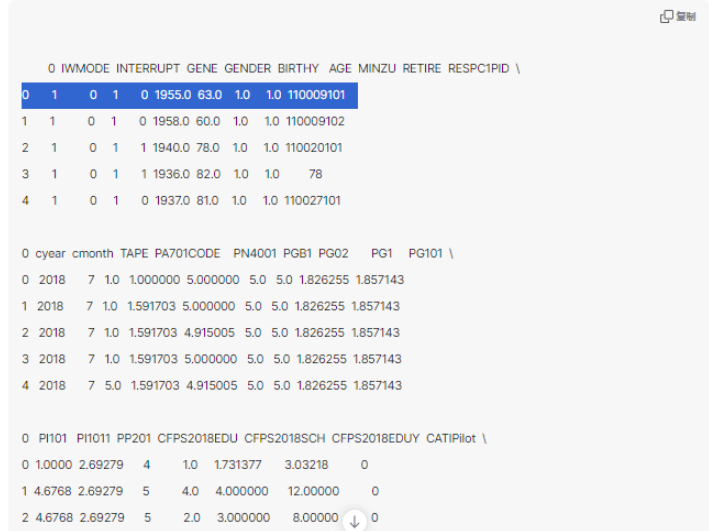Click the CATIPilot column header
709x531 pixels.
click(x=451, y=438)
